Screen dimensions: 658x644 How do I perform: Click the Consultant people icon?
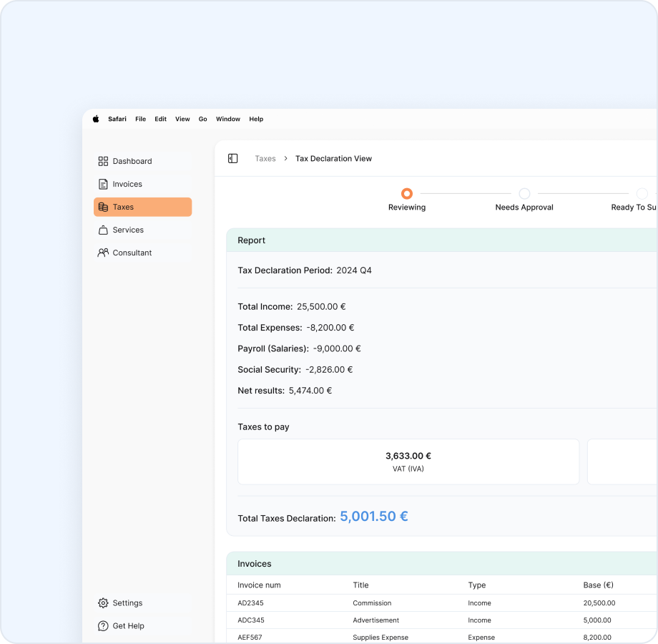click(x=103, y=253)
